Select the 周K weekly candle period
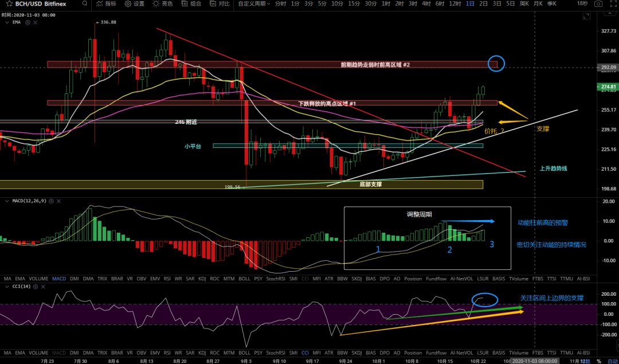619x364 pixels. pos(523,4)
